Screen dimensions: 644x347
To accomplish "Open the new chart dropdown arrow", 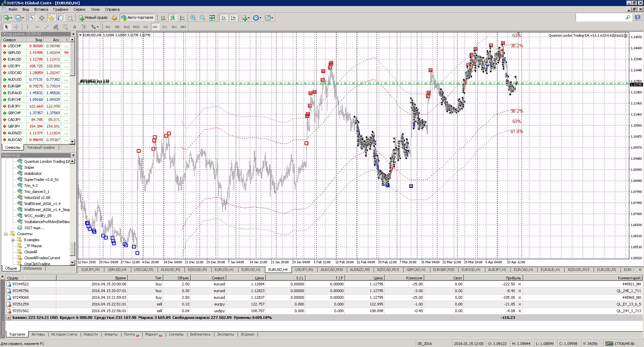I will 11,18.
